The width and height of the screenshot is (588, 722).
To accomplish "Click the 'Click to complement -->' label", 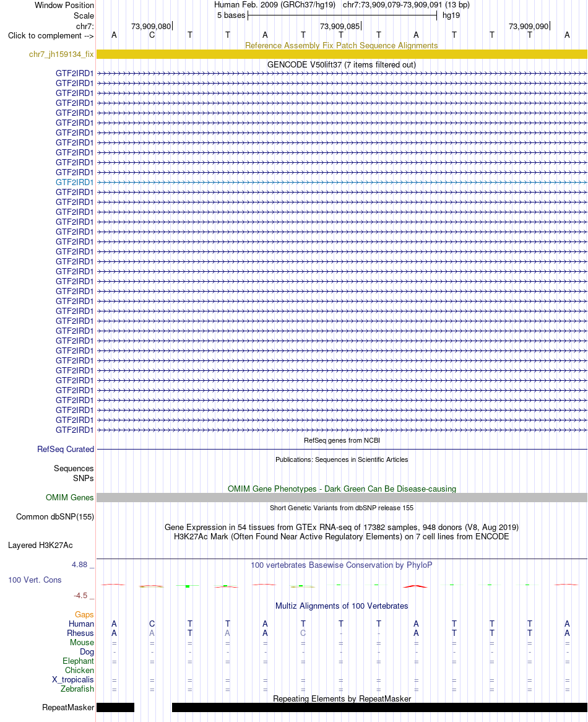I will click(x=51, y=35).
